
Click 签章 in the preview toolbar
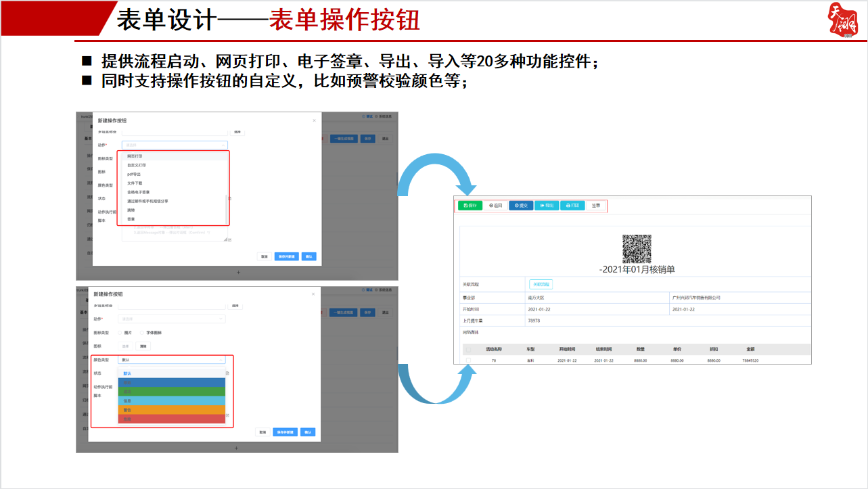pos(595,205)
